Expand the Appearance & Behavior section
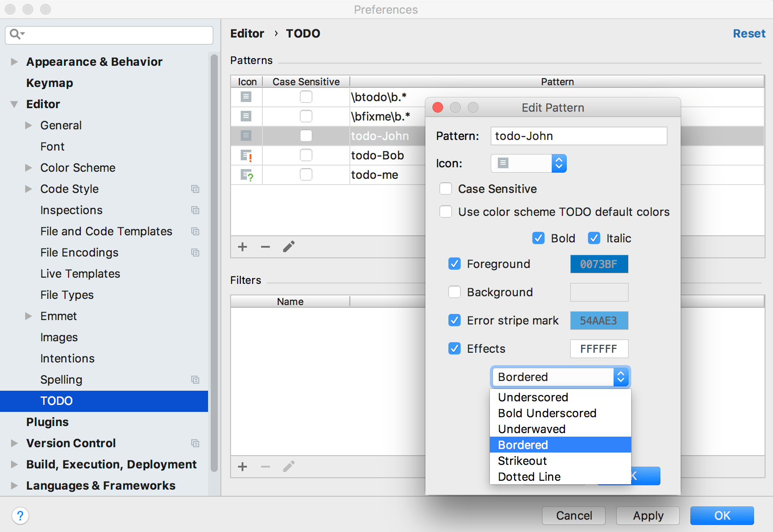773x532 pixels. 14,62
